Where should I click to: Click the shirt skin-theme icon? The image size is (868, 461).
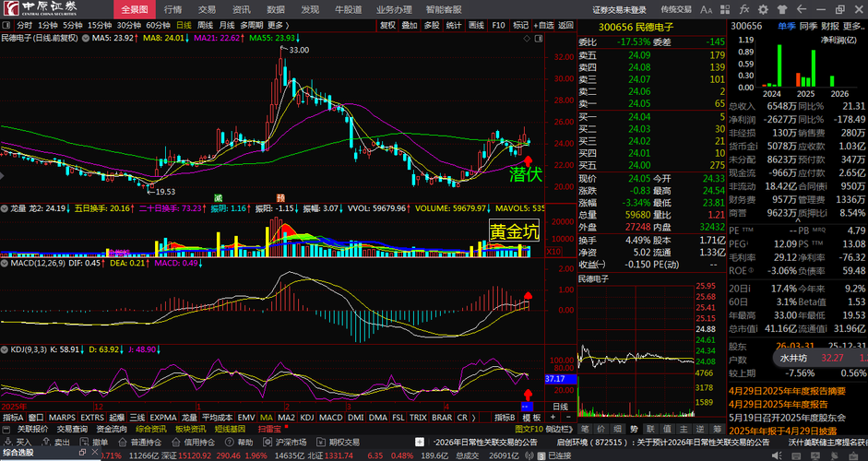click(x=782, y=9)
